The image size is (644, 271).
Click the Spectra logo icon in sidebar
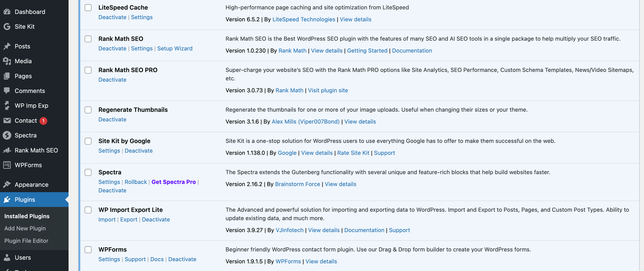(7, 135)
